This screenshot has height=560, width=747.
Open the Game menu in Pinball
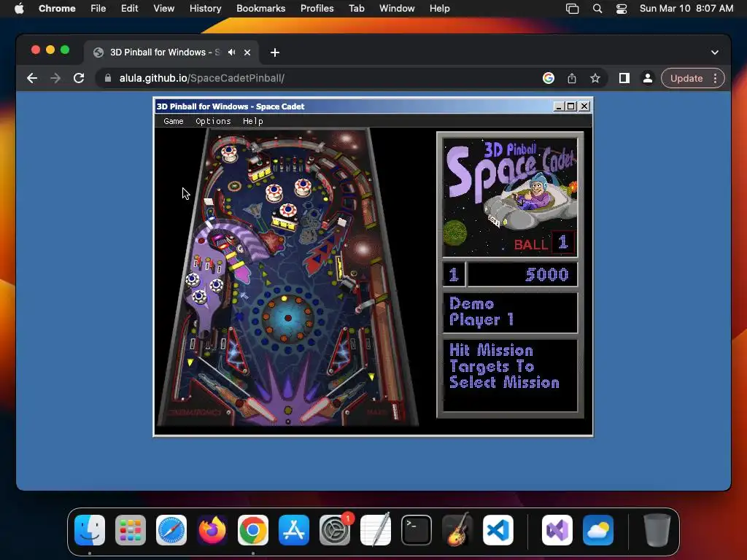click(174, 121)
